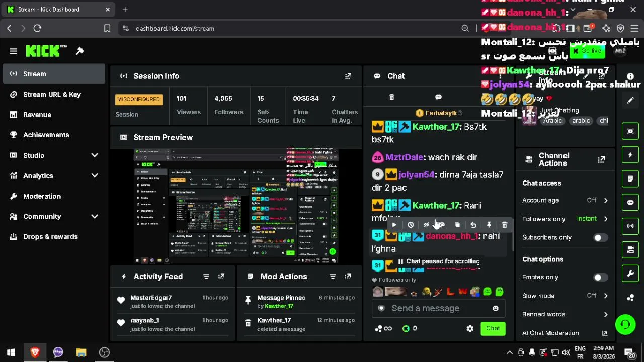Screen dimensions: 644x362
Task: Click the Stream Preview thumbnail
Action: pyautogui.click(x=236, y=206)
